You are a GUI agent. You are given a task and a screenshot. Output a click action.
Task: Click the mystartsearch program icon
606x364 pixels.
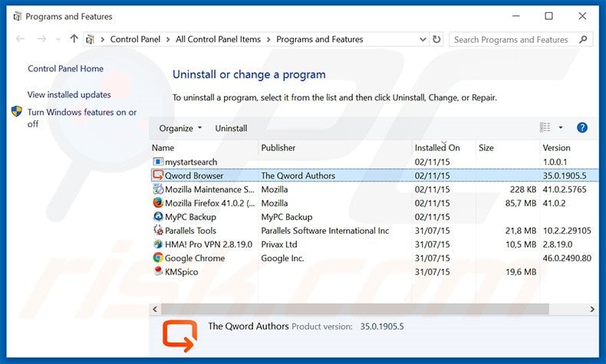coord(158,162)
